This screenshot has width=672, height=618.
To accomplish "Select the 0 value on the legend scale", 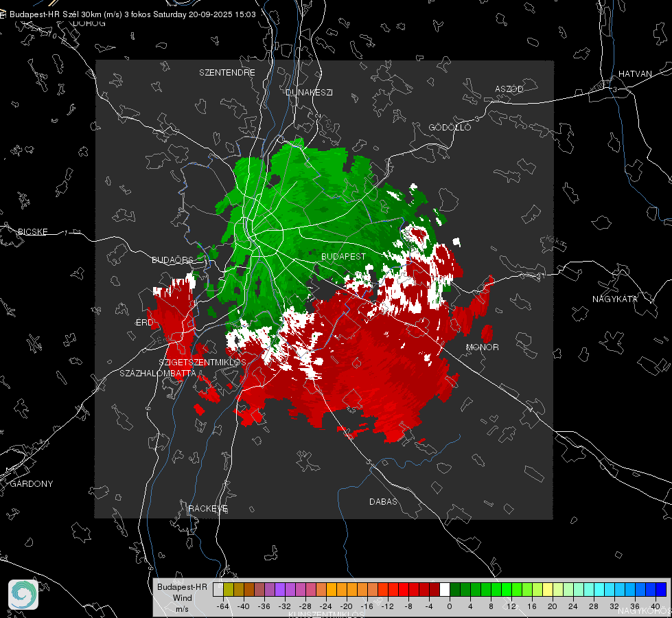I will (449, 606).
